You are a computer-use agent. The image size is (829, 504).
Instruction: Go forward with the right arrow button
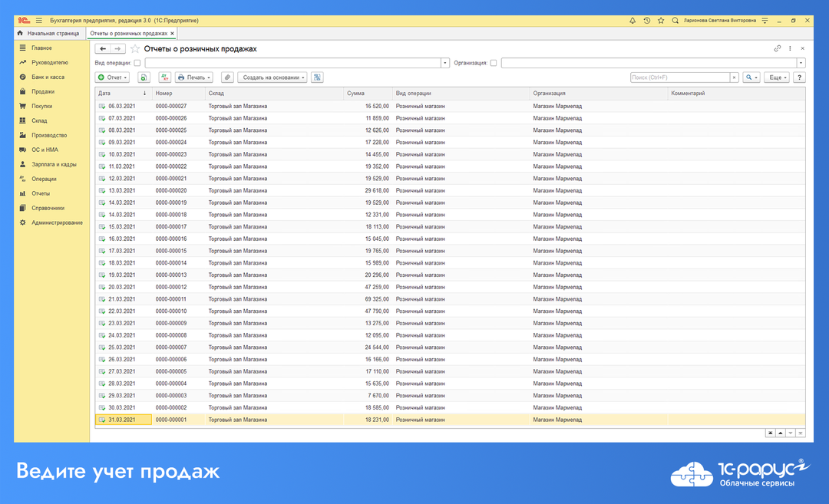coord(117,48)
